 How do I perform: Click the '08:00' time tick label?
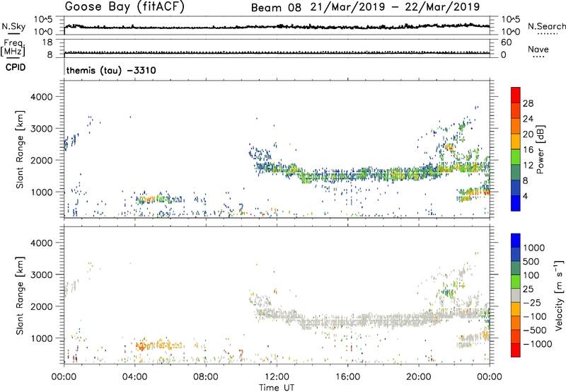pos(206,377)
